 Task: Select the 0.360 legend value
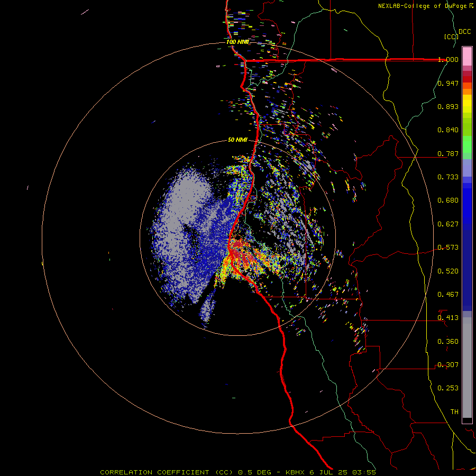click(448, 342)
